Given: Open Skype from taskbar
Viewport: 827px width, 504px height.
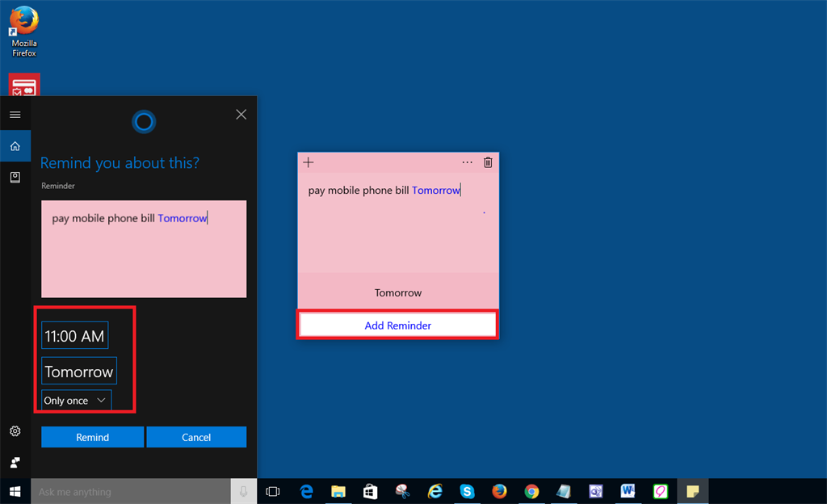Looking at the screenshot, I should tap(467, 492).
